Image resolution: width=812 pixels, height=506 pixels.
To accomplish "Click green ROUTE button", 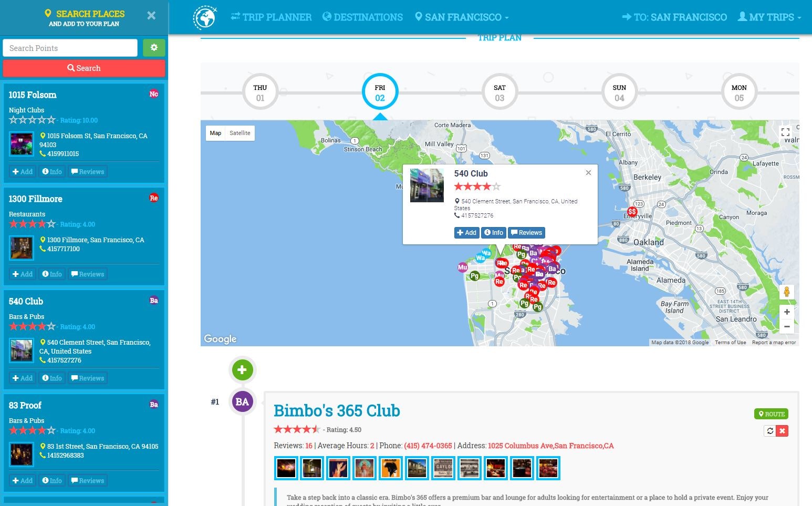I will coord(771,414).
